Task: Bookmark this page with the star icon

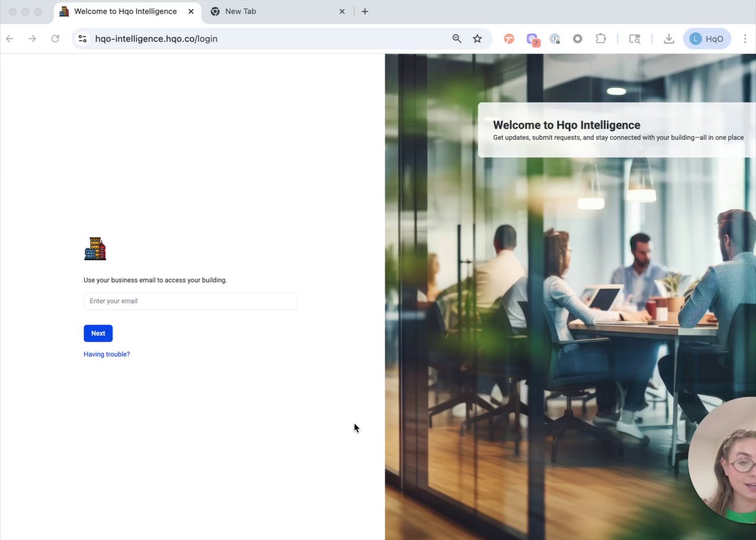Action: tap(477, 38)
